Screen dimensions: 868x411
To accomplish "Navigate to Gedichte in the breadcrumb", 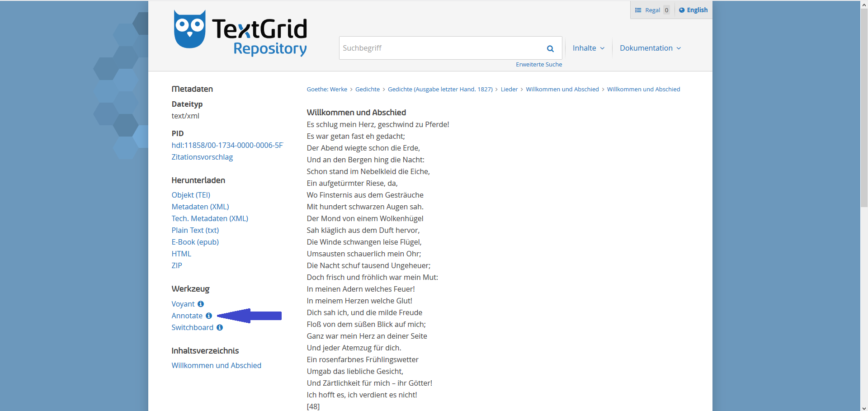I will pyautogui.click(x=368, y=89).
